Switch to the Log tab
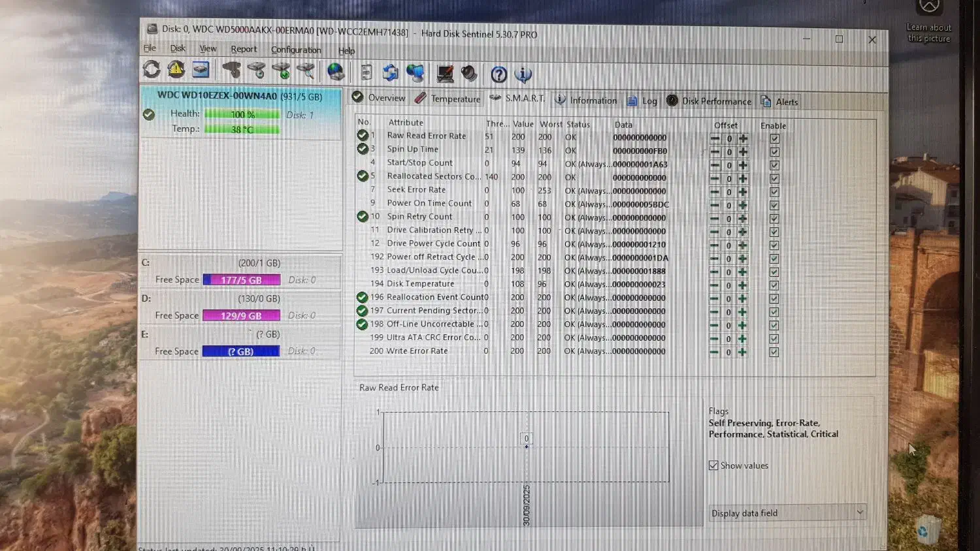Image resolution: width=980 pixels, height=551 pixels. (642, 101)
